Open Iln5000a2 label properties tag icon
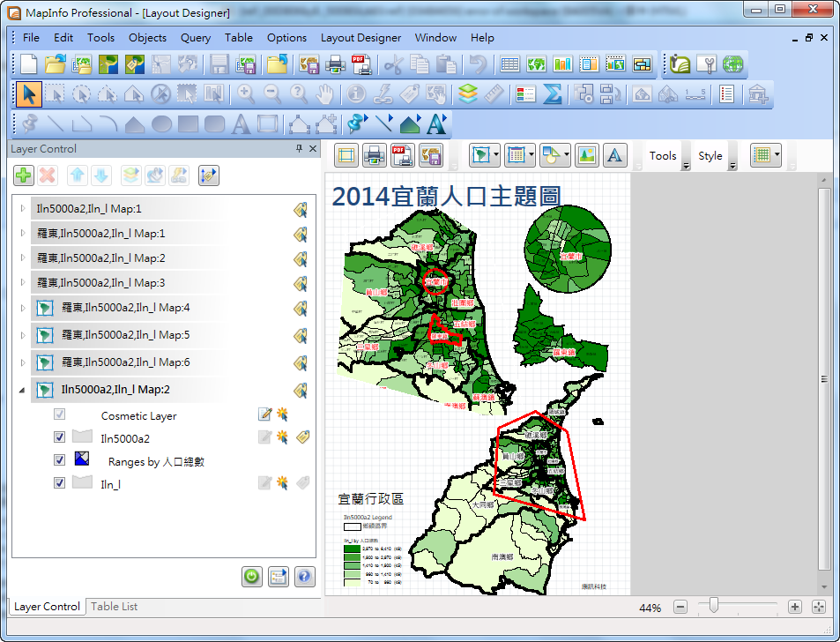The height and width of the screenshot is (642, 840). [302, 437]
